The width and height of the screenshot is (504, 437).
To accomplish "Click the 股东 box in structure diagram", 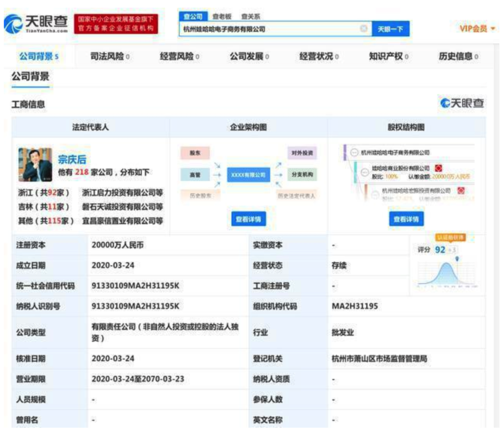I will 195,153.
